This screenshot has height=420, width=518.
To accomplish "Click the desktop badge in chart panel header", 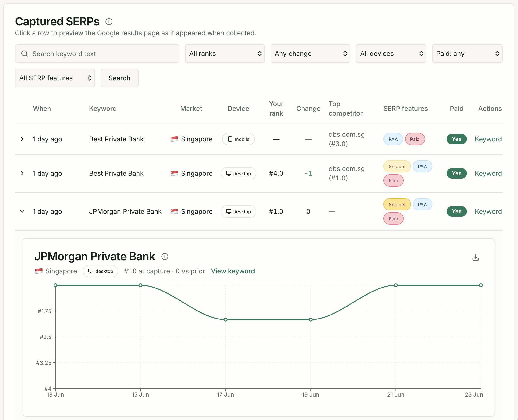I will tap(100, 271).
